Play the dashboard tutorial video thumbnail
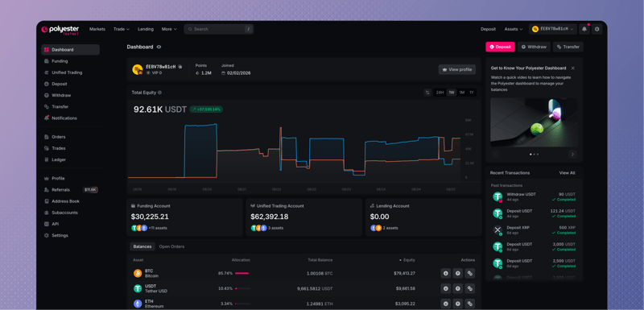This screenshot has width=644, height=310. coord(534,122)
